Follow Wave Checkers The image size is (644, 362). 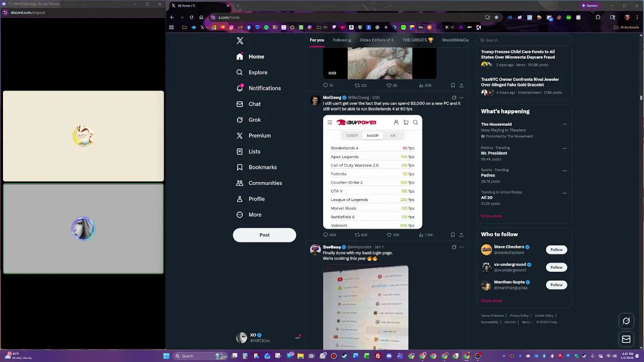tap(556, 250)
